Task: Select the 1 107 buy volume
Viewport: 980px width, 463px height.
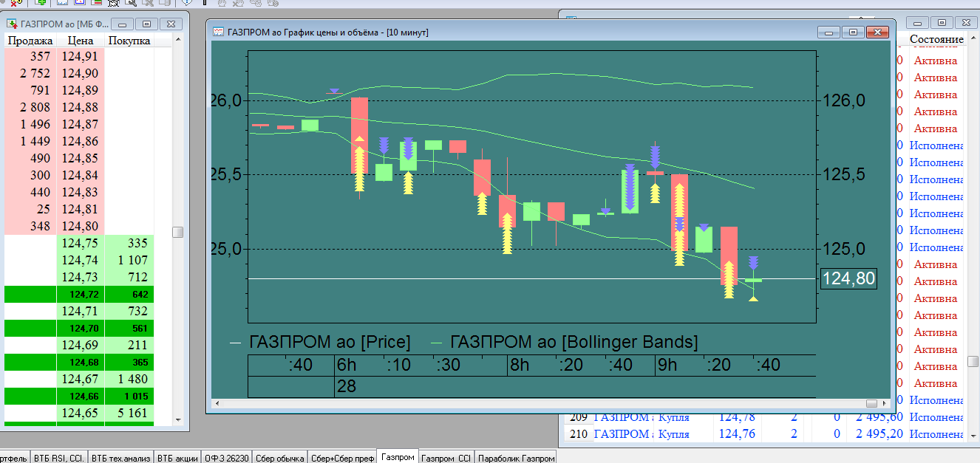Action: click(x=129, y=260)
